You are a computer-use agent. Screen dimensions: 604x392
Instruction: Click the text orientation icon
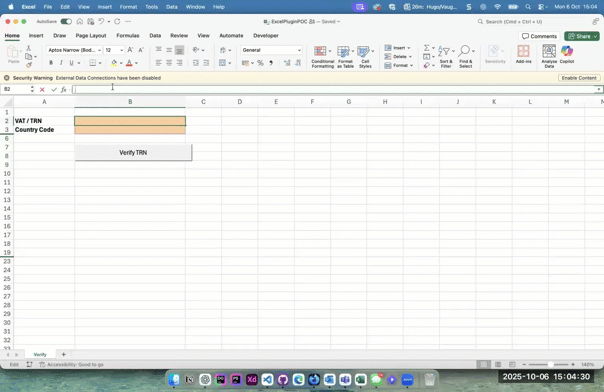pyautogui.click(x=196, y=50)
